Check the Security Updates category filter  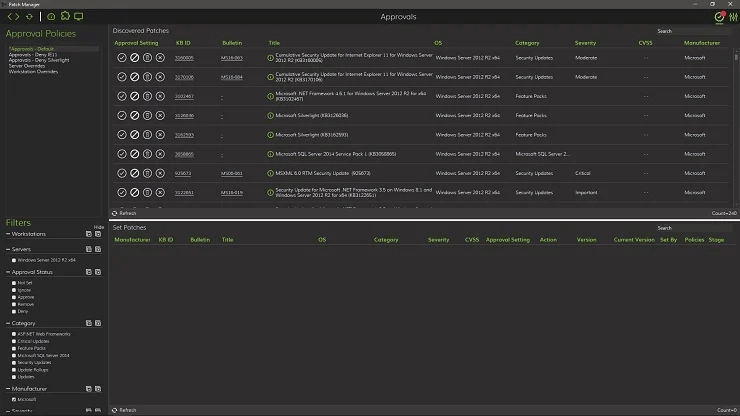(x=14, y=363)
